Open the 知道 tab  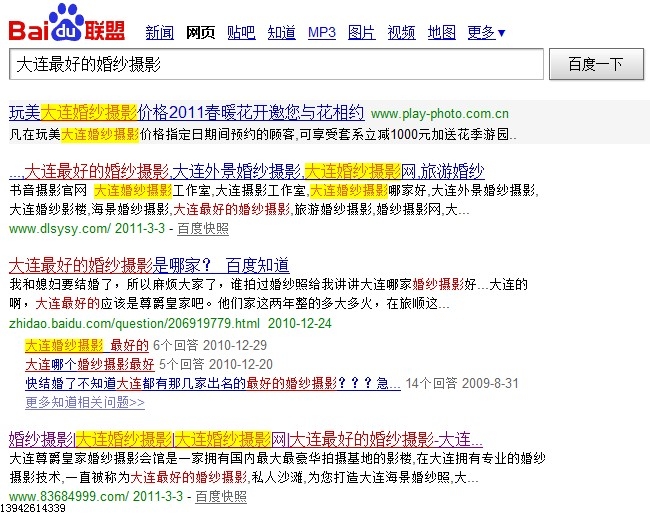tap(281, 32)
